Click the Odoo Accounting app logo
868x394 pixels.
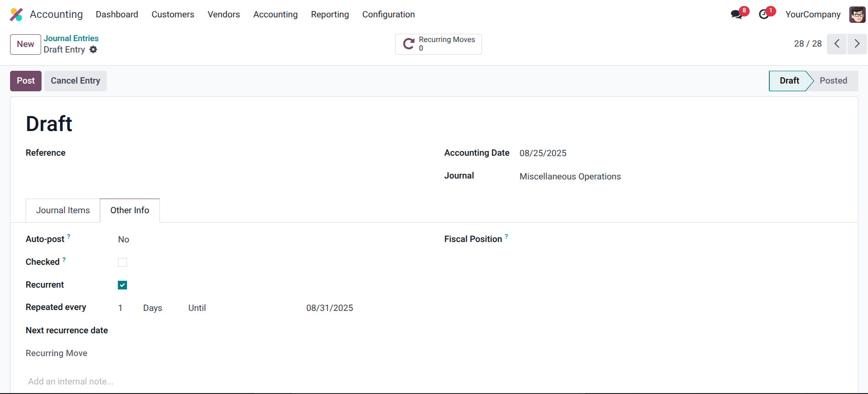(x=16, y=15)
